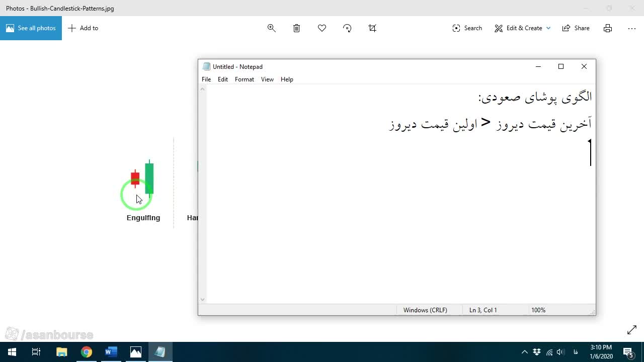Select the Notepad taskbar icon
Viewport: 644px width, 362px height.
click(x=160, y=352)
